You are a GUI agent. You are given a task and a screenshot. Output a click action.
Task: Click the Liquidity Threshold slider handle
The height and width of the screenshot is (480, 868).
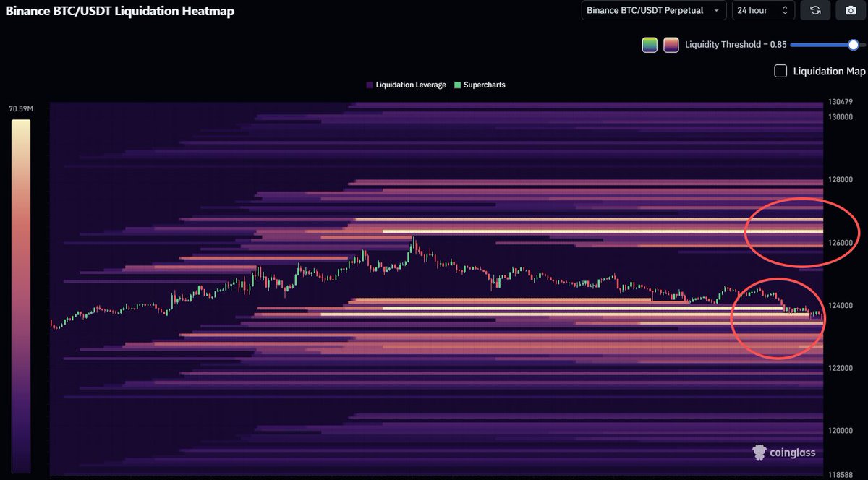pos(853,45)
